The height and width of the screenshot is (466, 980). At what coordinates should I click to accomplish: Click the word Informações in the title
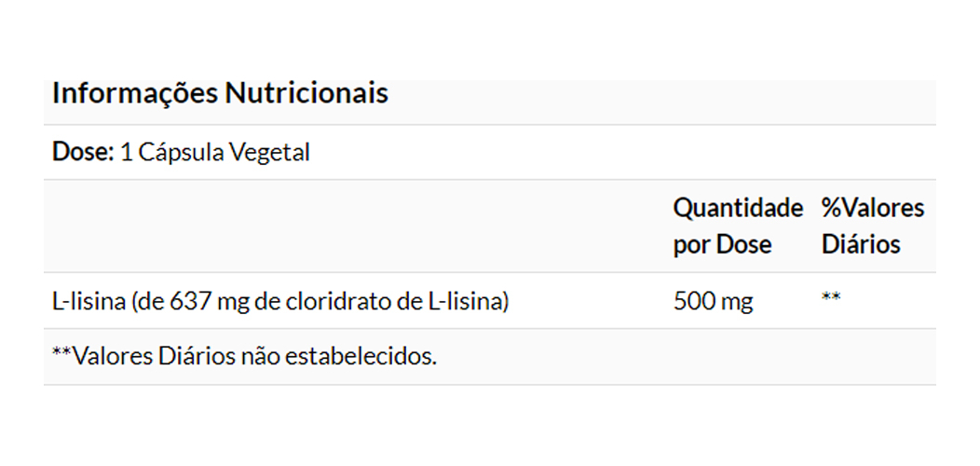coord(135,93)
